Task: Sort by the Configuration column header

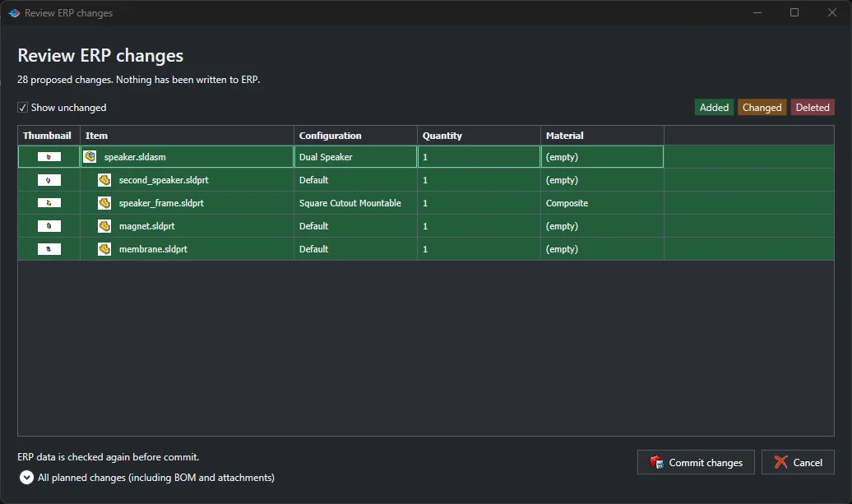Action: [x=355, y=136]
